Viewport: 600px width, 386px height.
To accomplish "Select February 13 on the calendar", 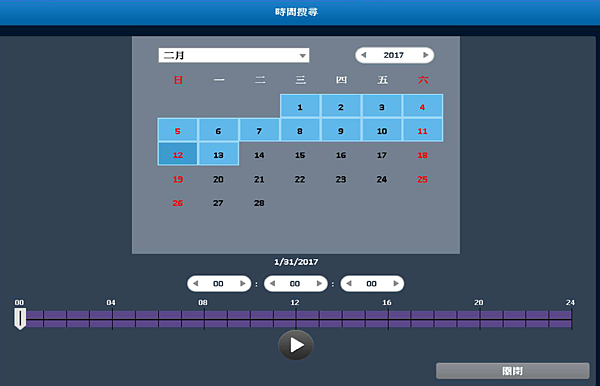I will pos(218,154).
